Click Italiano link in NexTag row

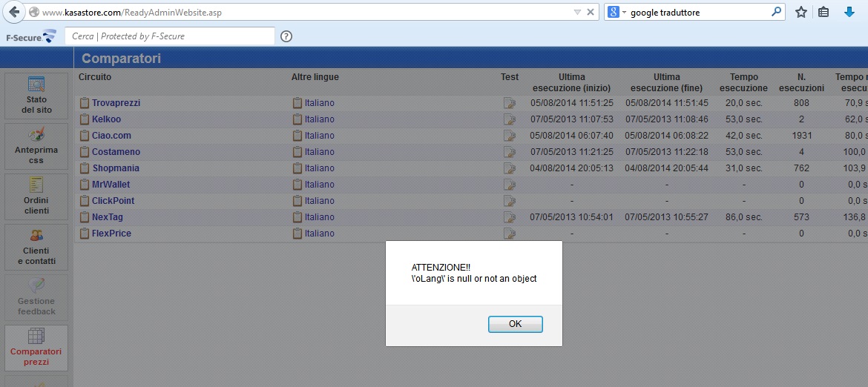320,216
